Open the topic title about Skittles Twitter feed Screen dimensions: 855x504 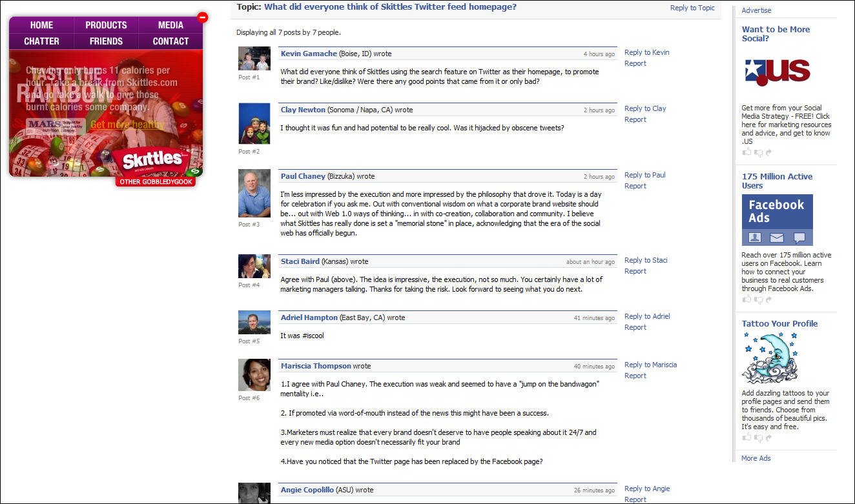[390, 7]
